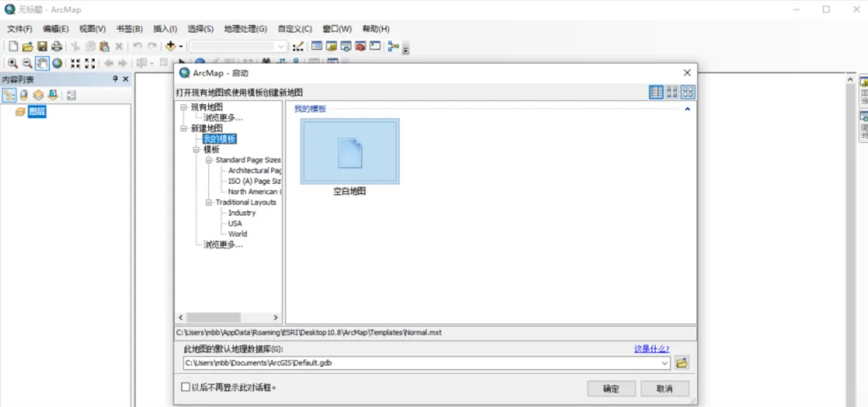This screenshot has height=407, width=868.
Task: Click tree panel horizontal scrollbar thumb
Action: pyautogui.click(x=214, y=317)
